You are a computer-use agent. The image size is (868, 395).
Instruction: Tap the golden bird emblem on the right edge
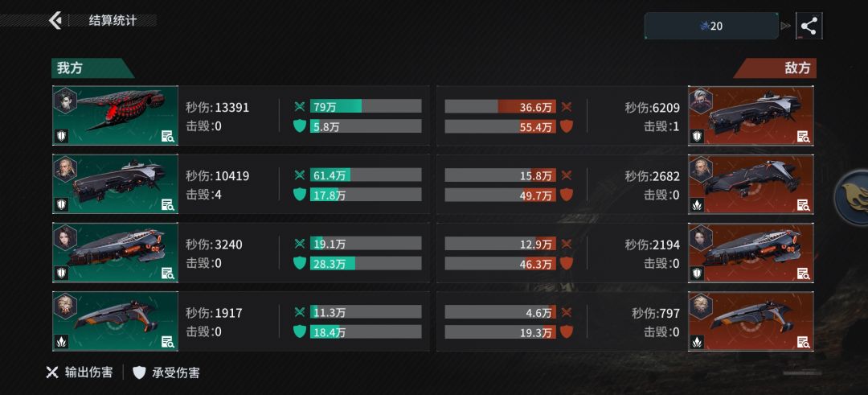point(854,198)
